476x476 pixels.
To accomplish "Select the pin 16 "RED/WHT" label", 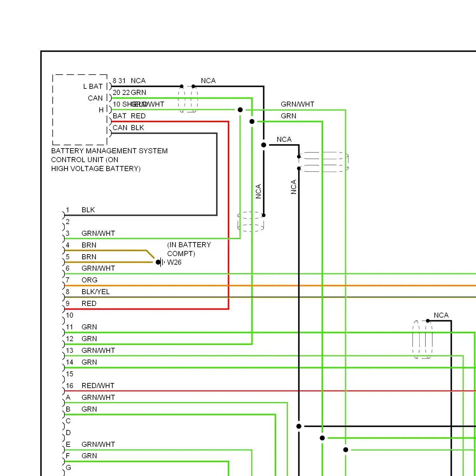I will 98,386.
